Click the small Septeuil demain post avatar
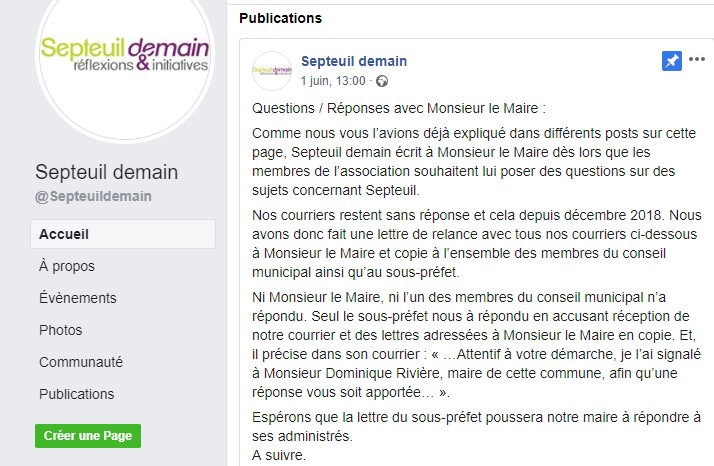Viewport: 714px width, 466px height. [x=272, y=70]
